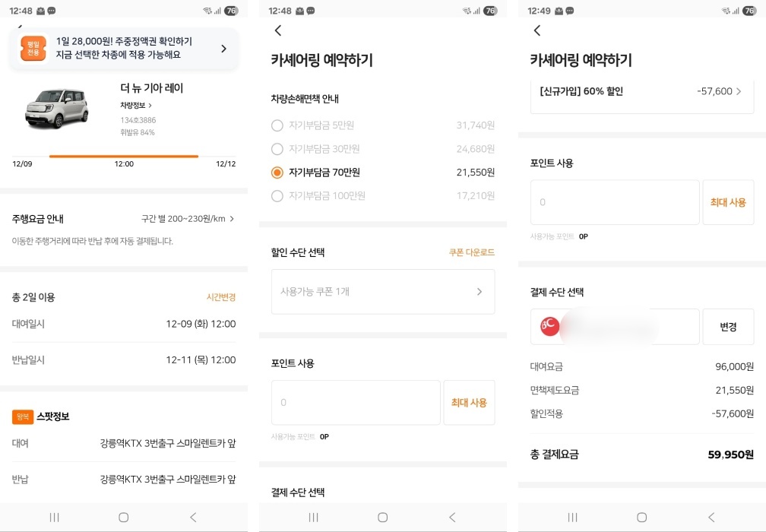This screenshot has height=532, width=766.
Task: Focus points input field on middle screen
Action: point(356,403)
